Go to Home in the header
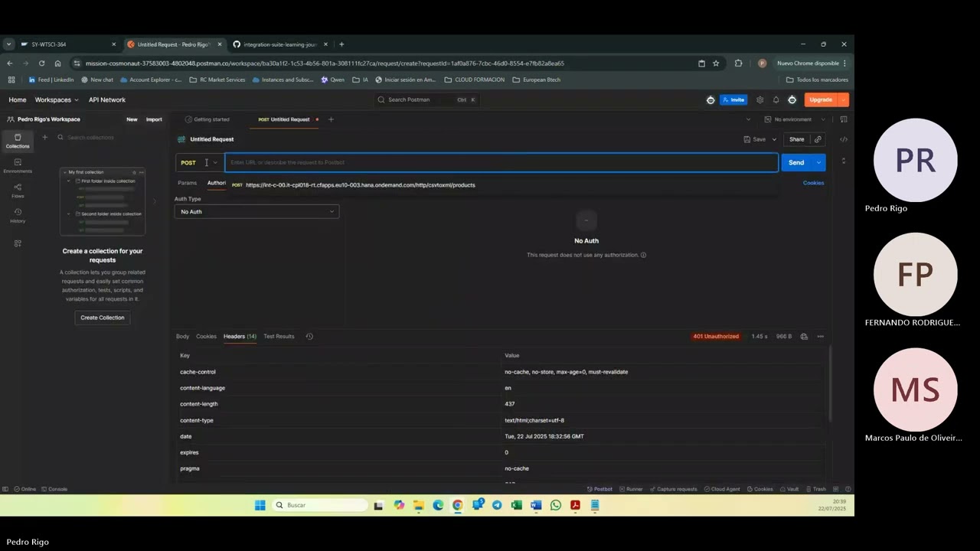Screen dimensions: 980x551 pyautogui.click(x=18, y=99)
